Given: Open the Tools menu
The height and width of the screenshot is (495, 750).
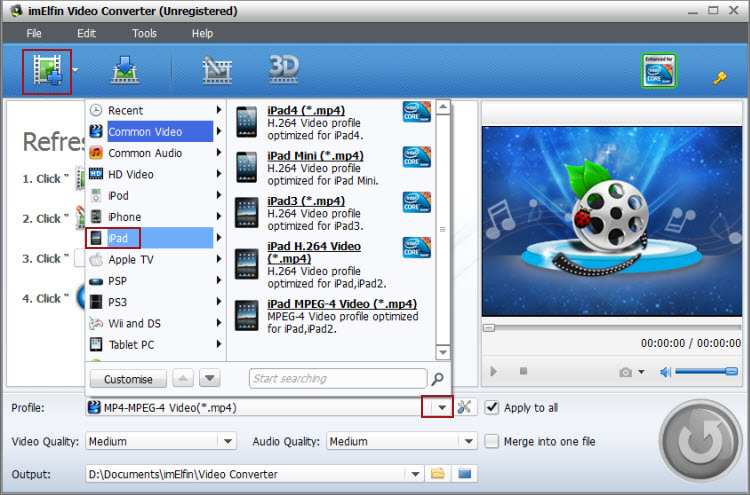Looking at the screenshot, I should [144, 33].
